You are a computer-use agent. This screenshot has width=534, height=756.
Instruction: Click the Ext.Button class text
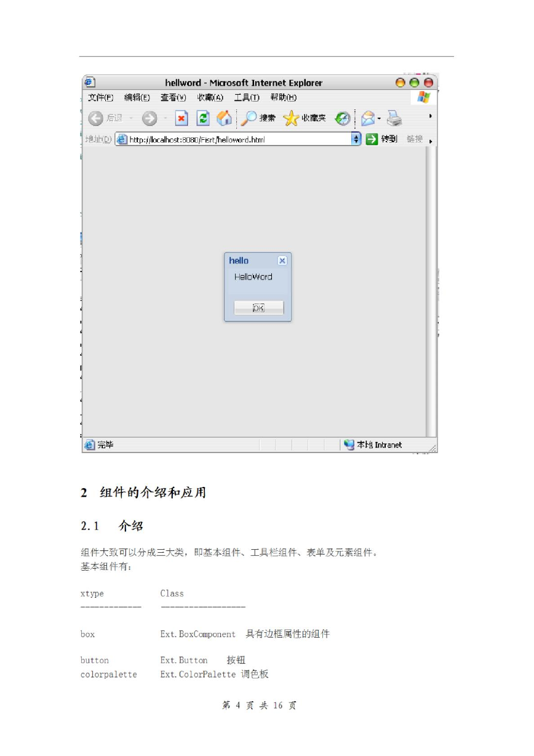click(x=184, y=660)
